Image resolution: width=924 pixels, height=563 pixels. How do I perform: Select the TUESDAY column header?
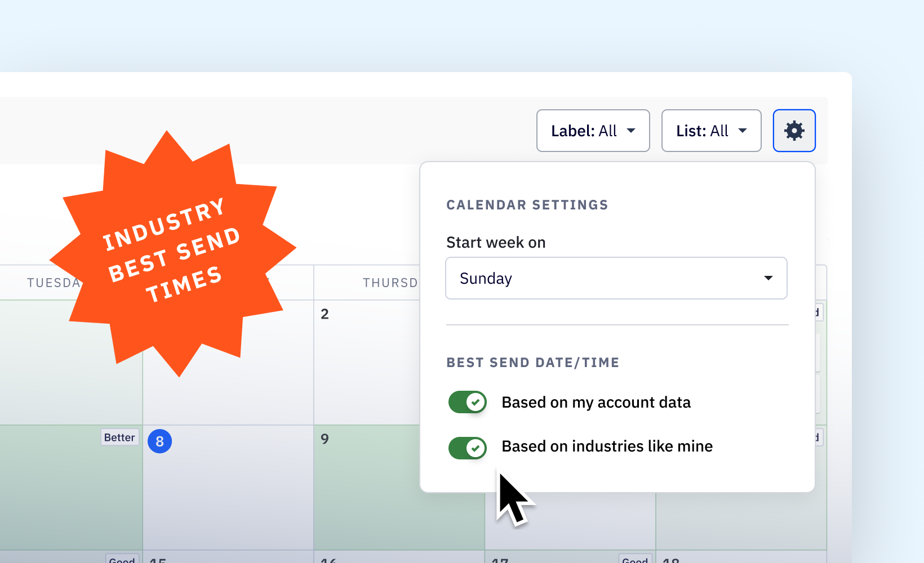coord(54,283)
